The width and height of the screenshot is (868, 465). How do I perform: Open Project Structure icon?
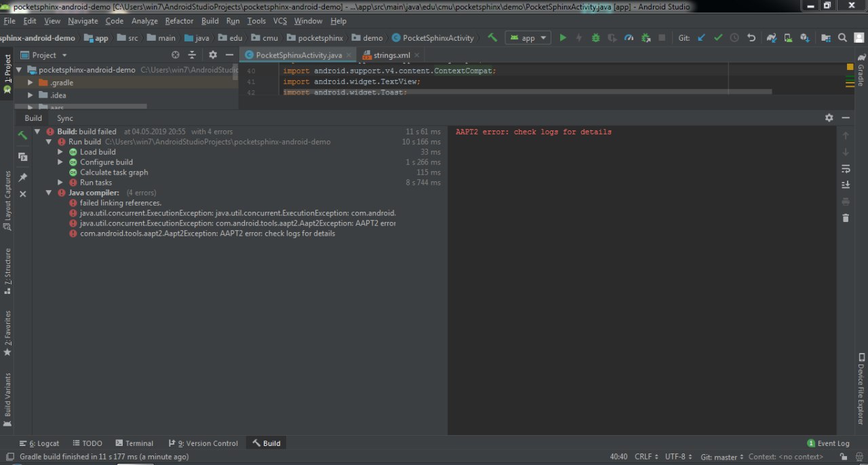coord(825,38)
